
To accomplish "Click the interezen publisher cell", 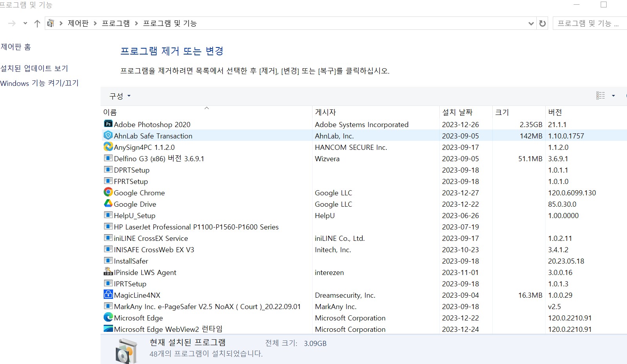I will pos(329,272).
